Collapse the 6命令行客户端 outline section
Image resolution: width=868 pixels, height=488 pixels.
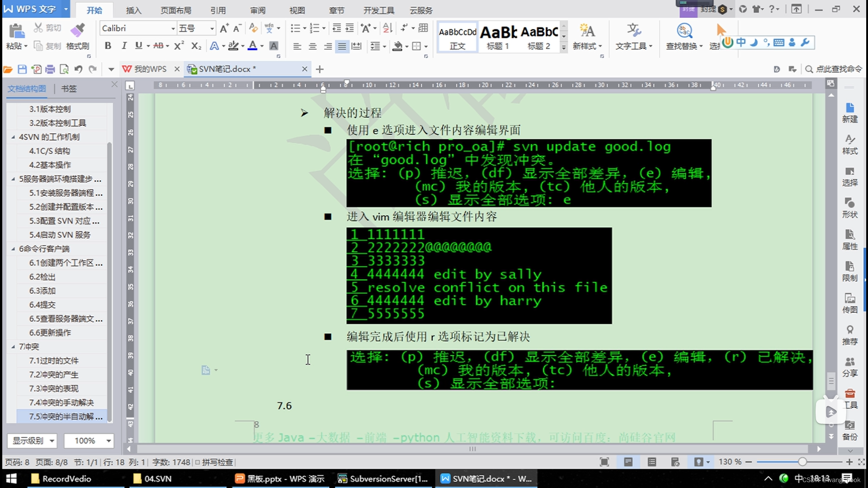13,249
